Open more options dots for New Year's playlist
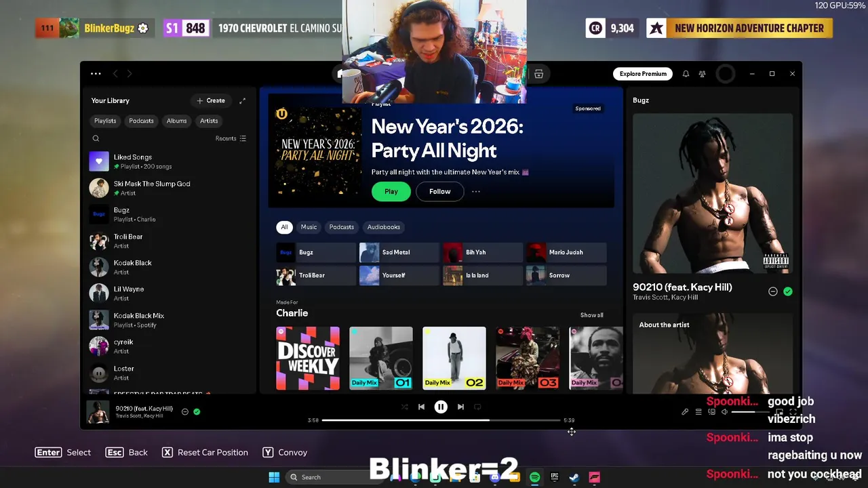The image size is (868, 488). [476, 192]
